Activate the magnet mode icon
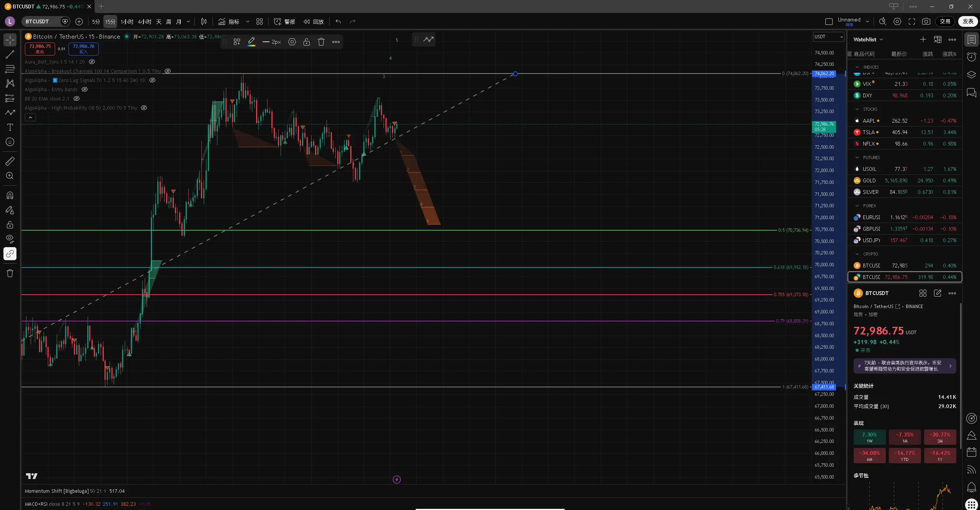The image size is (980, 510). click(10, 195)
